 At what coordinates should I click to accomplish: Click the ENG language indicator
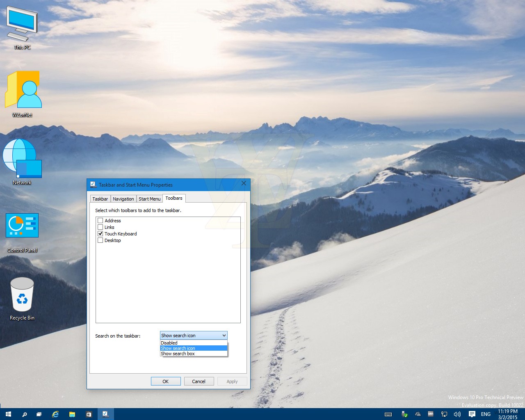pyautogui.click(x=486, y=414)
